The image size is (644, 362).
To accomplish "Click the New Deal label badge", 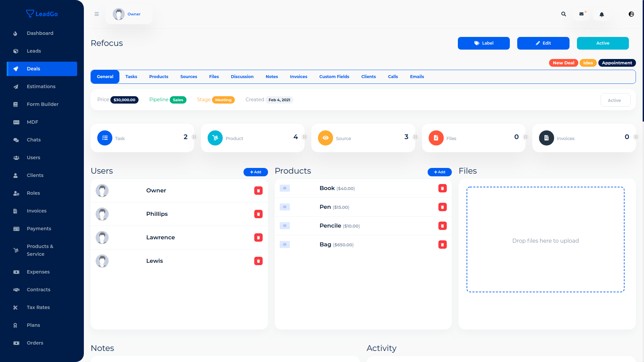I will tap(563, 63).
